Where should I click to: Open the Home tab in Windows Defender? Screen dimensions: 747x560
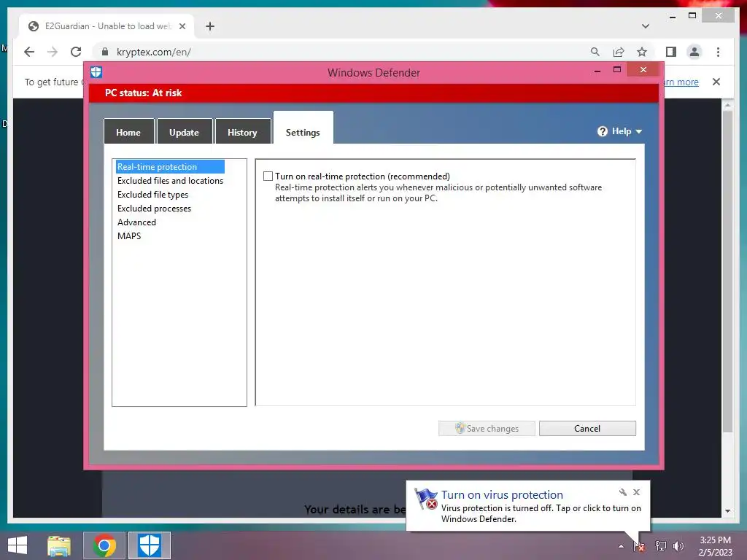(x=128, y=132)
